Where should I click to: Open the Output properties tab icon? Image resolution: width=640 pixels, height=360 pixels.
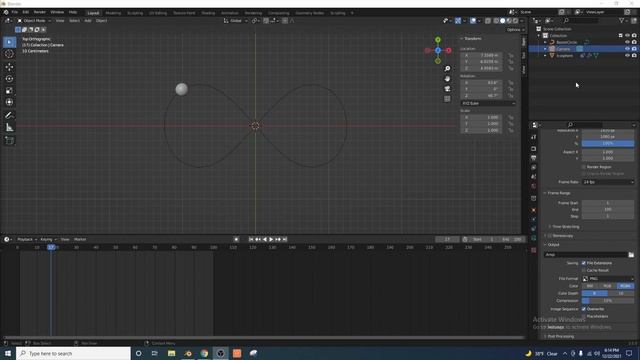(533, 158)
